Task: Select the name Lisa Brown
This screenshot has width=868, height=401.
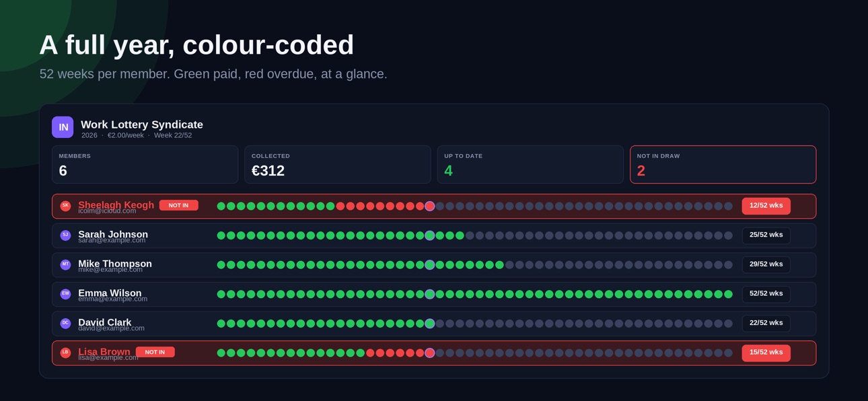Action: (104, 351)
